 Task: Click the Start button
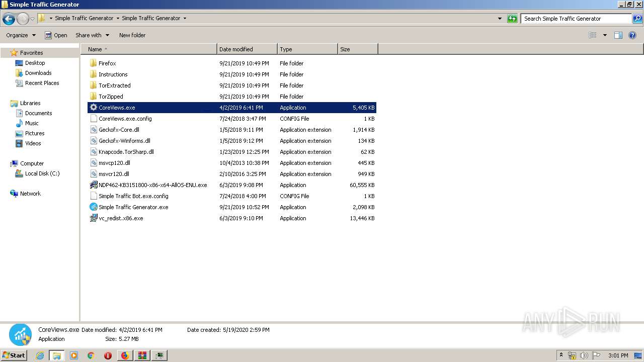tap(14, 355)
